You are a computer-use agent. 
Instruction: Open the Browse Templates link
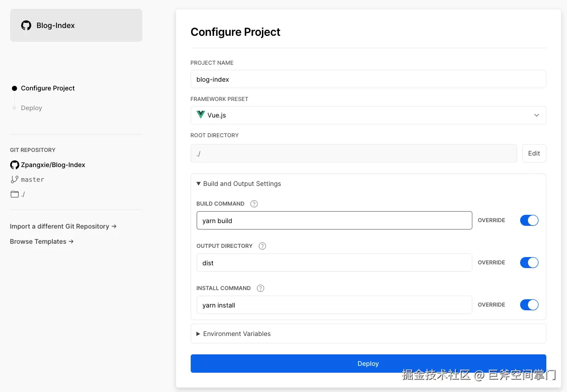pos(42,241)
